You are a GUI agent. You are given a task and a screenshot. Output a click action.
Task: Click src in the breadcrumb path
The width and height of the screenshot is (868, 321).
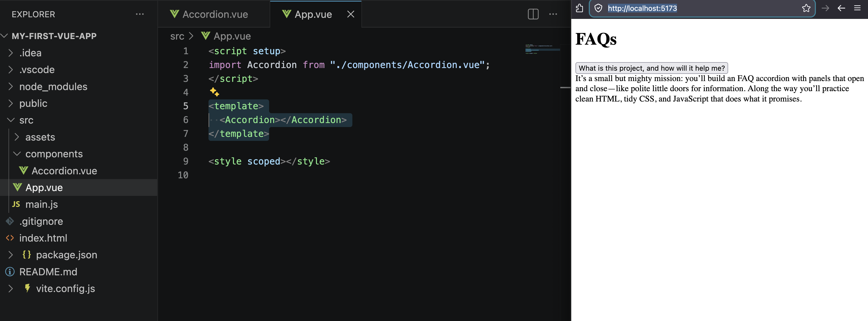(x=177, y=36)
